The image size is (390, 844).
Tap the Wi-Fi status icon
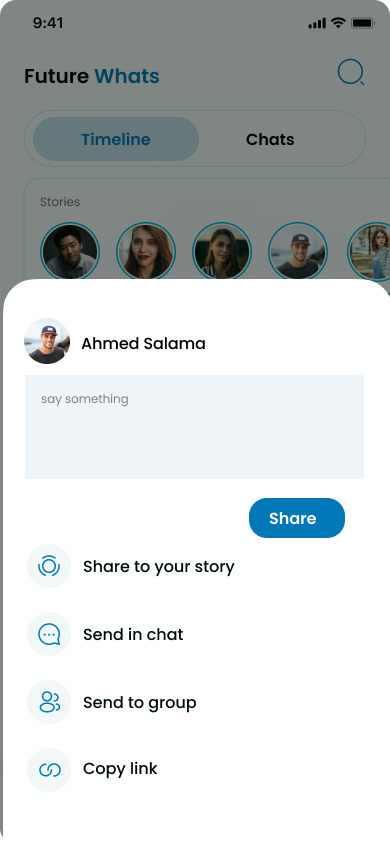click(x=338, y=23)
